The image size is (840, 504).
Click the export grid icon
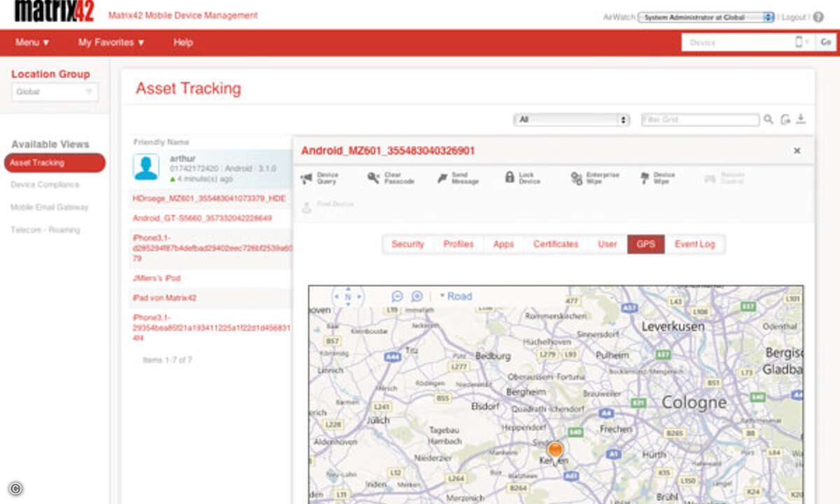[785, 120]
